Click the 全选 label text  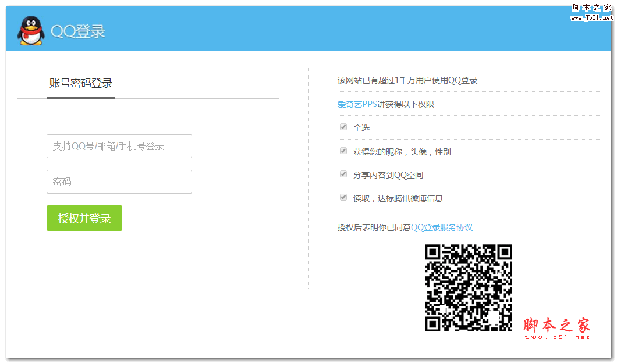click(361, 128)
